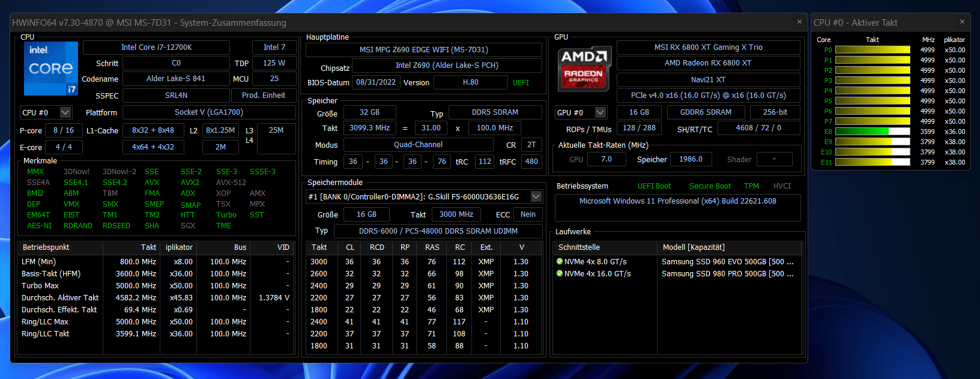Click the Navi21 XT codename field

(x=708, y=80)
